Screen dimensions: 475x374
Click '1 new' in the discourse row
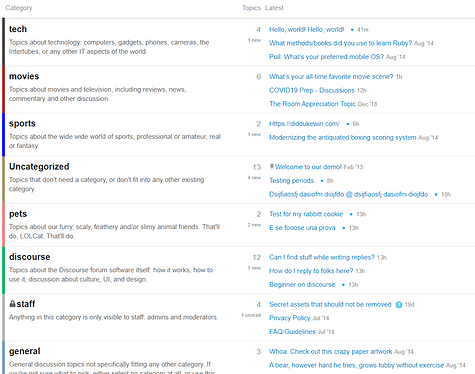click(254, 268)
